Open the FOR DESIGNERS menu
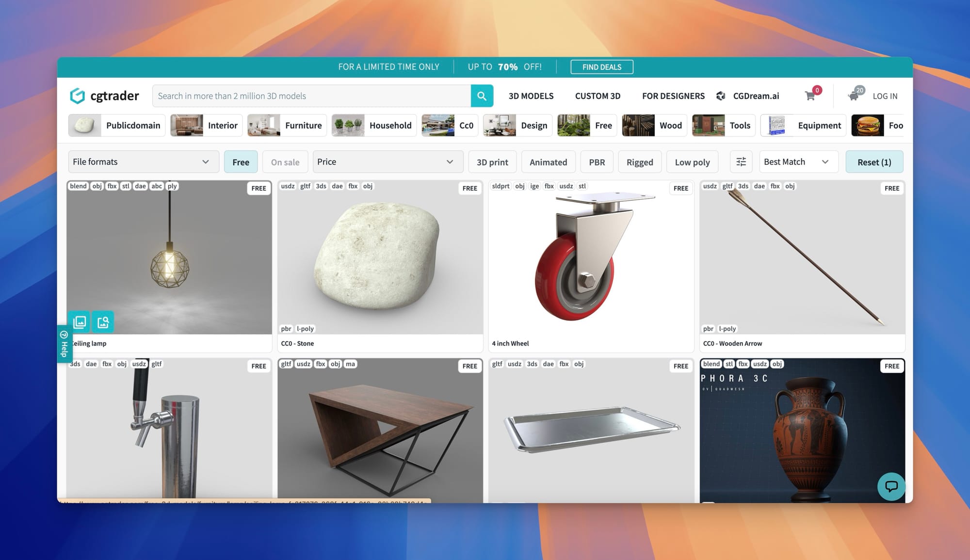The image size is (970, 560). pyautogui.click(x=673, y=96)
